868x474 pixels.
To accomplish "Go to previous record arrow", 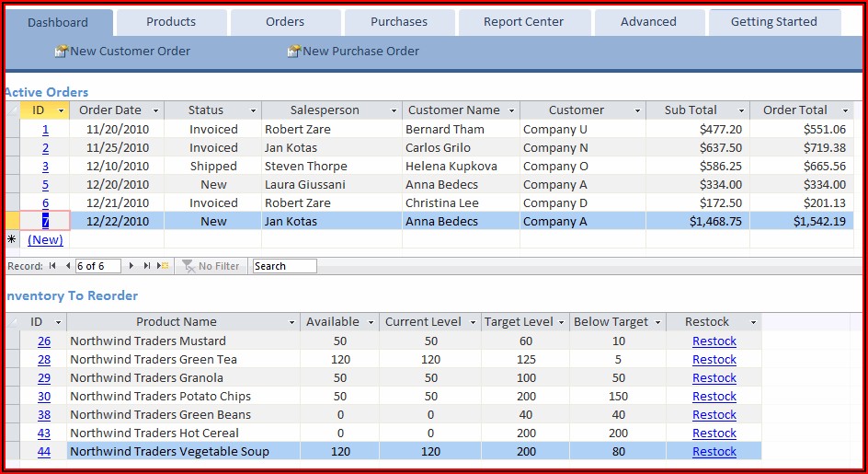I will [67, 266].
